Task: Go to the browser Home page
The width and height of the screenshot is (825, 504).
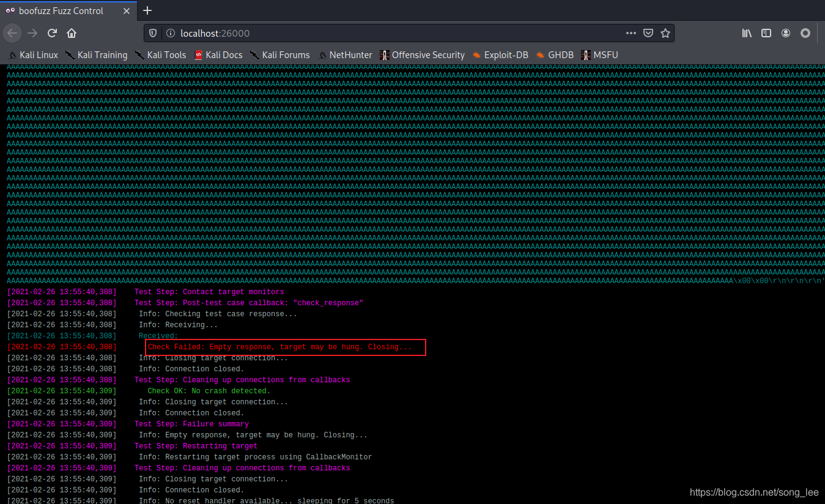Action: pyautogui.click(x=72, y=33)
